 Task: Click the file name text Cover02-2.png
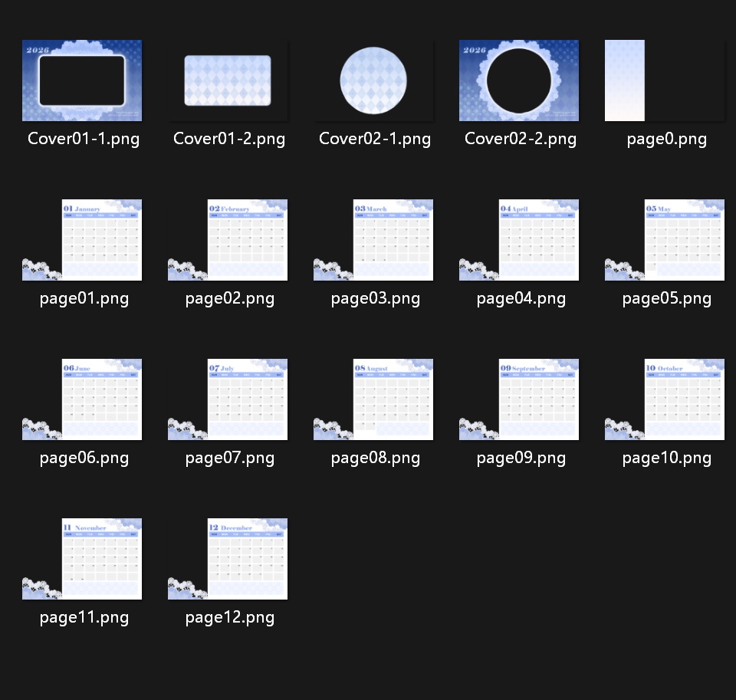click(521, 139)
